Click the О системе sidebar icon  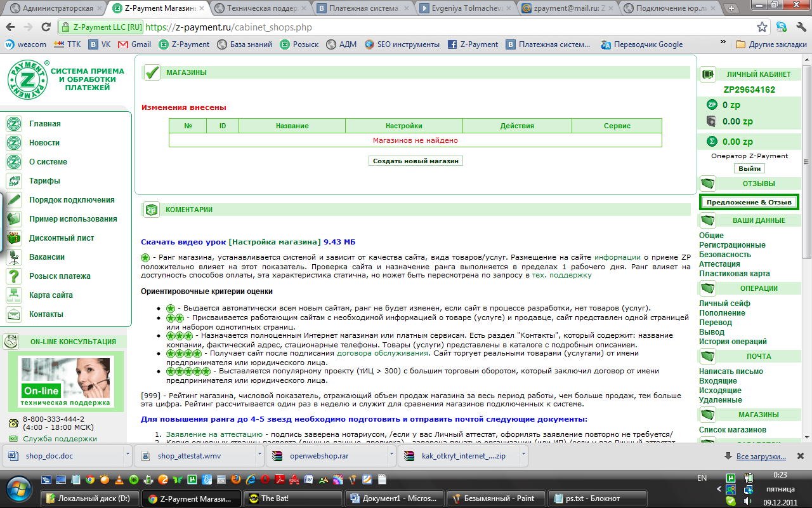[14, 162]
